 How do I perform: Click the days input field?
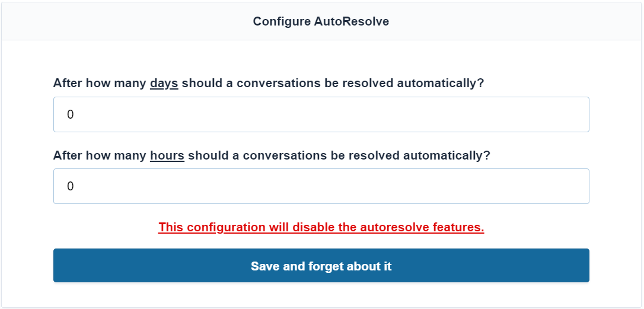pyautogui.click(x=321, y=114)
